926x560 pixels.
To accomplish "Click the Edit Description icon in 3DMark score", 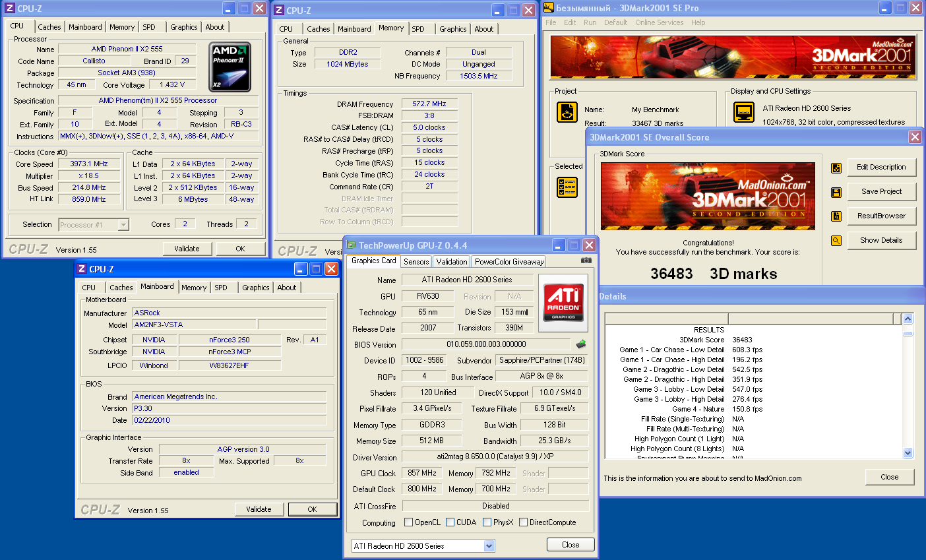I will pyautogui.click(x=836, y=168).
